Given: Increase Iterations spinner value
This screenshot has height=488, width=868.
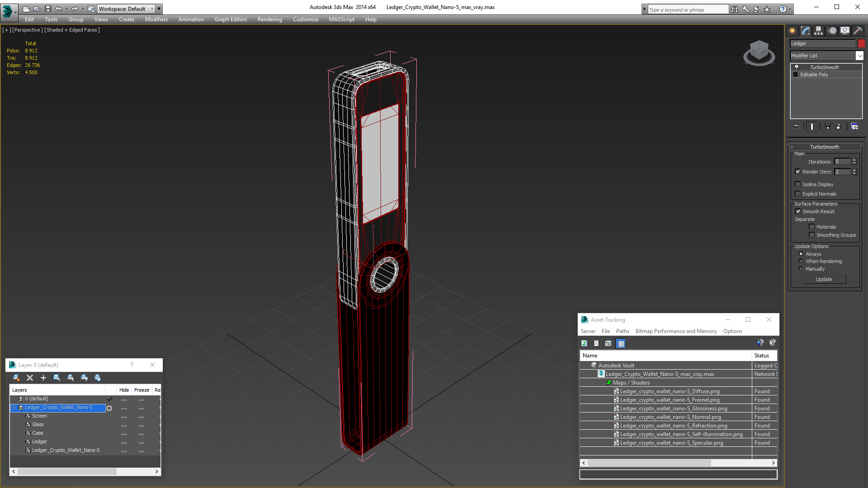Looking at the screenshot, I should pyautogui.click(x=854, y=160).
